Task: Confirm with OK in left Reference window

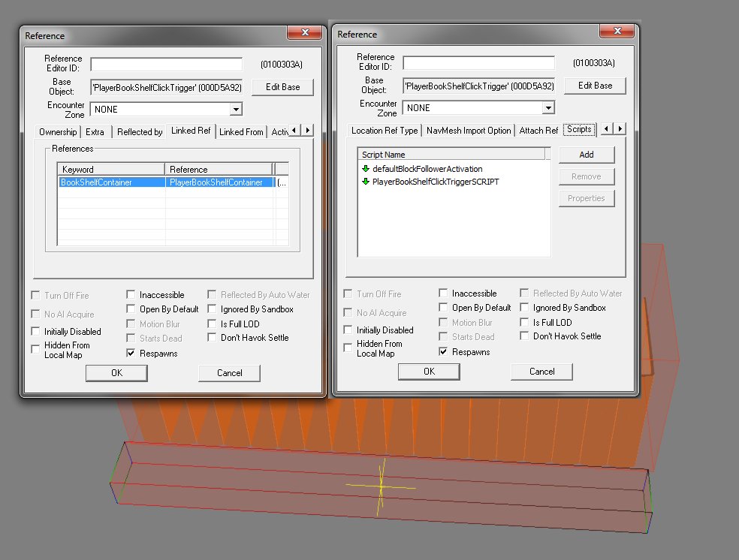Action: [x=116, y=373]
